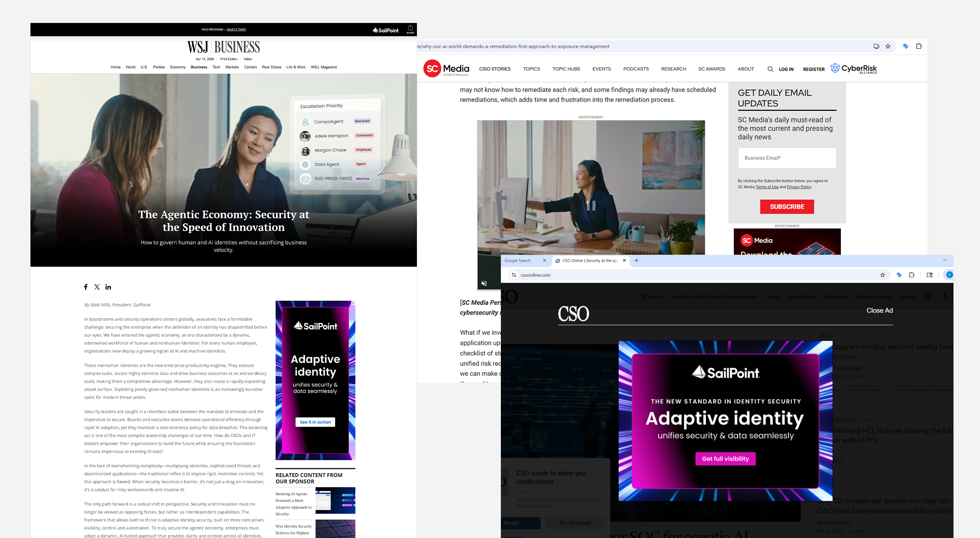Click the CyberRisk Alliance logo

pyautogui.click(x=854, y=68)
